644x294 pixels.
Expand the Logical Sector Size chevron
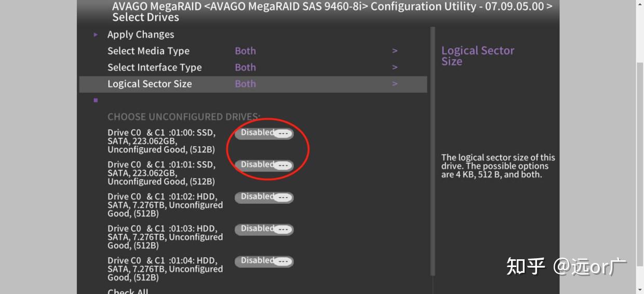395,84
